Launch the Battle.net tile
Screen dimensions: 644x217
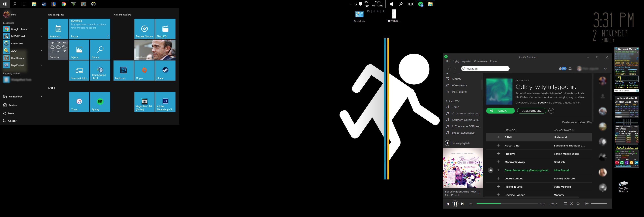point(124,70)
